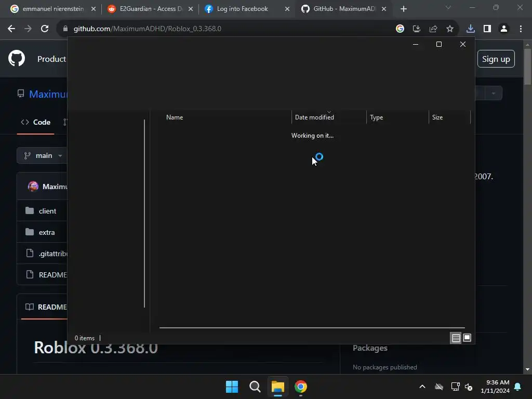Open the Code tab on GitHub

[36, 122]
